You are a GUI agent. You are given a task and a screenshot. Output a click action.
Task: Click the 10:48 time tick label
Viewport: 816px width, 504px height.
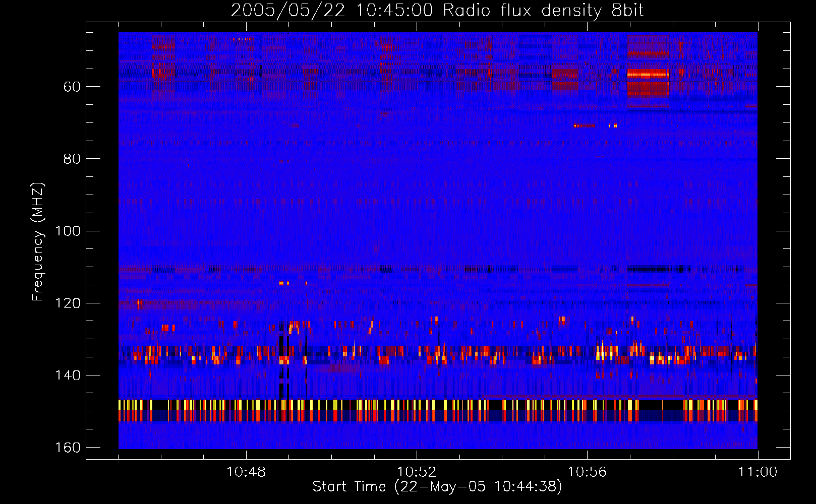pos(246,472)
